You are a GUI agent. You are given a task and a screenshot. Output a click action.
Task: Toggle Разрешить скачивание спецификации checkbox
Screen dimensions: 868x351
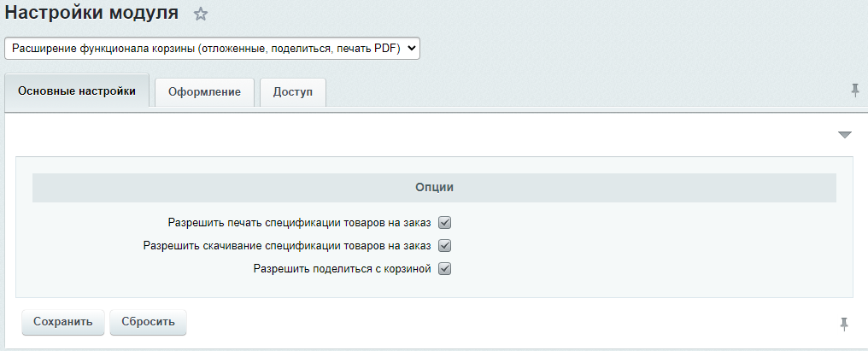[444, 246]
